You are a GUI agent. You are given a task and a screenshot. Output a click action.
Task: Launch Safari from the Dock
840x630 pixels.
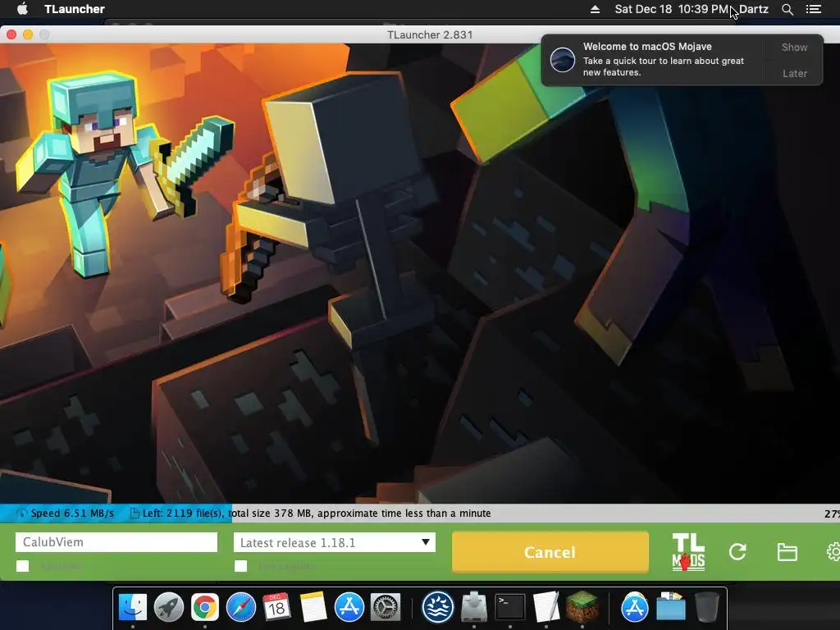pos(240,608)
